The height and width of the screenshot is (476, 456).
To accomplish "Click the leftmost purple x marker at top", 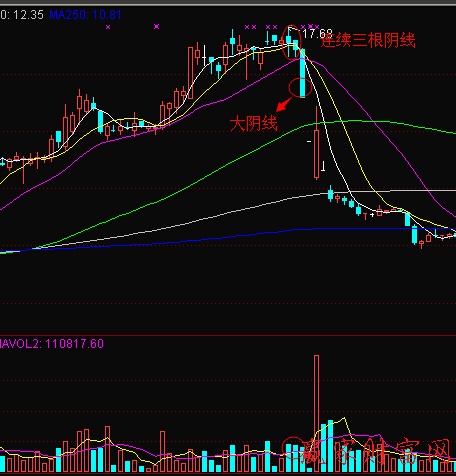I will [108, 27].
